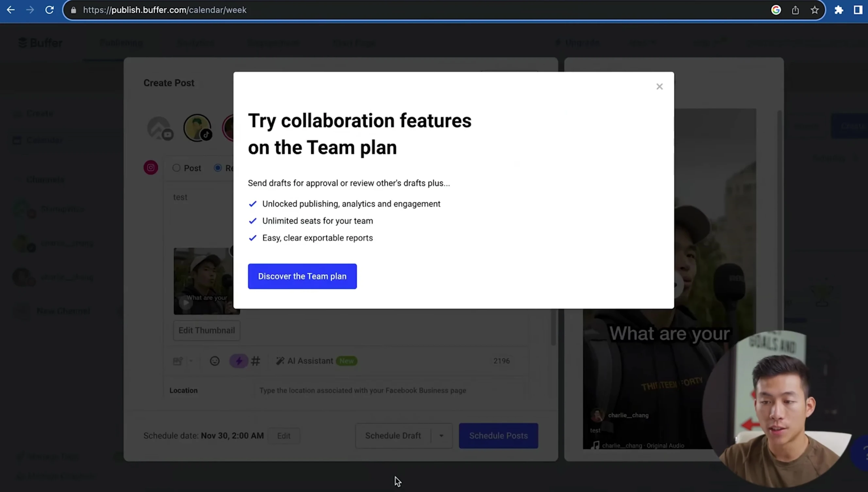Open the browser extensions puzzle icon
868x492 pixels.
[839, 10]
